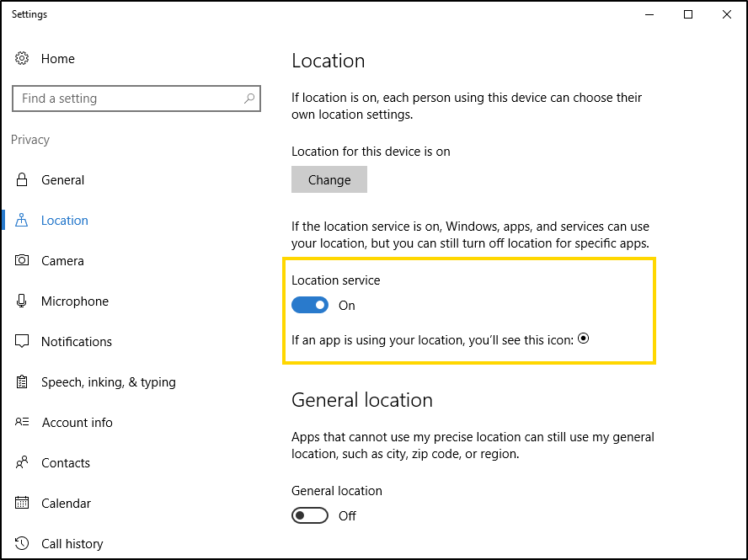
Task: Click the Call history clock icon
Action: (x=21, y=543)
